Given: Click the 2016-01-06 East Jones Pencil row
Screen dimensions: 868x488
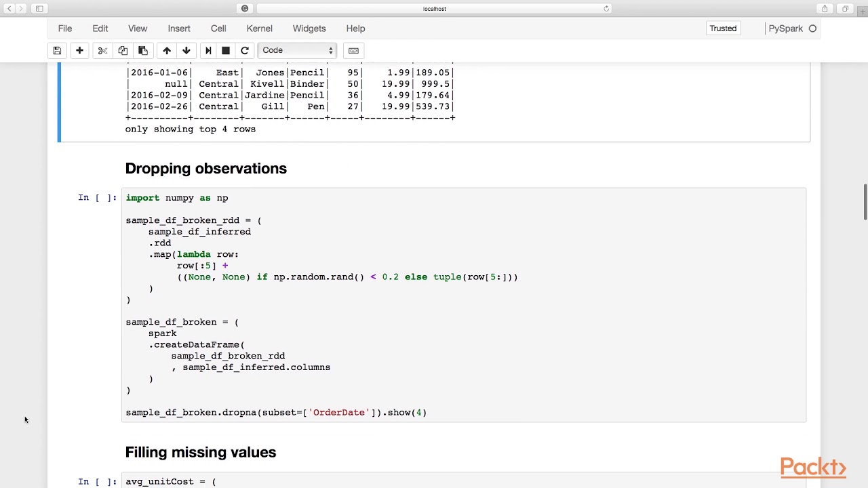Looking at the screenshot, I should (x=290, y=73).
